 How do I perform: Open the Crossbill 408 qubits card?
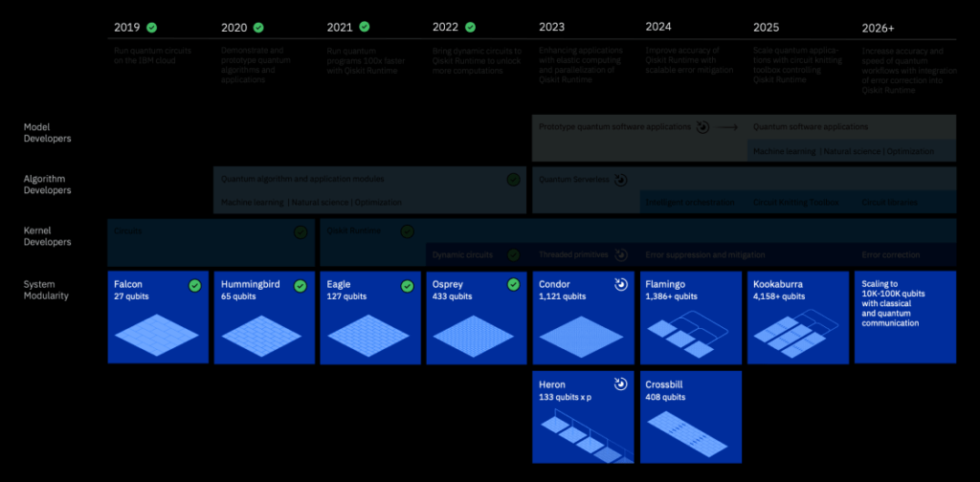pos(691,416)
